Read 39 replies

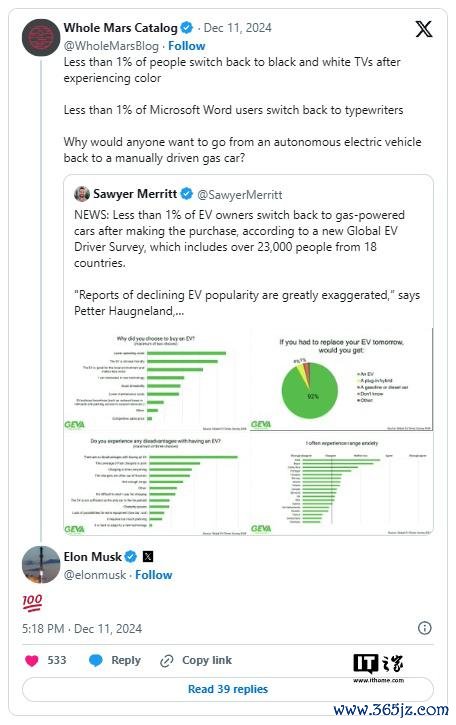coord(228,689)
